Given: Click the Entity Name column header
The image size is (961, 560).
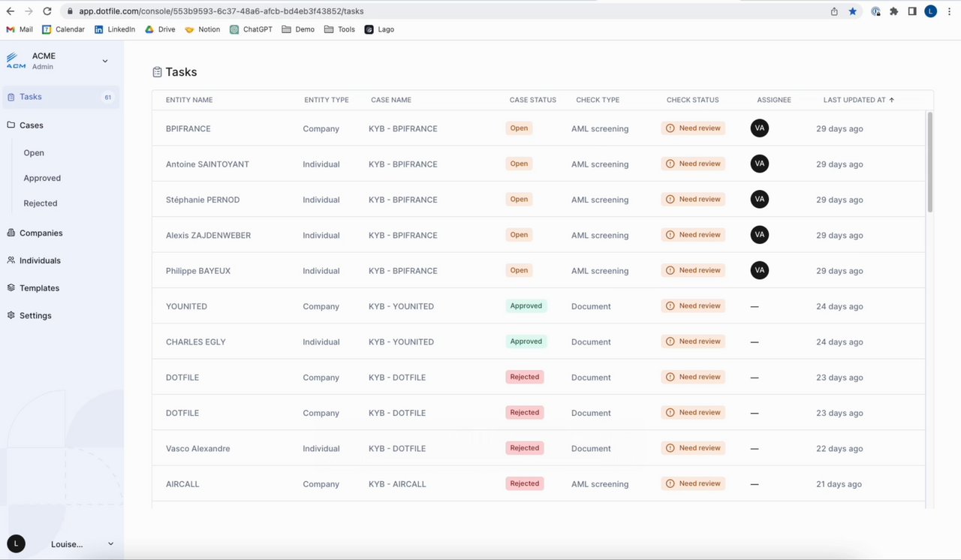Looking at the screenshot, I should pyautogui.click(x=189, y=100).
